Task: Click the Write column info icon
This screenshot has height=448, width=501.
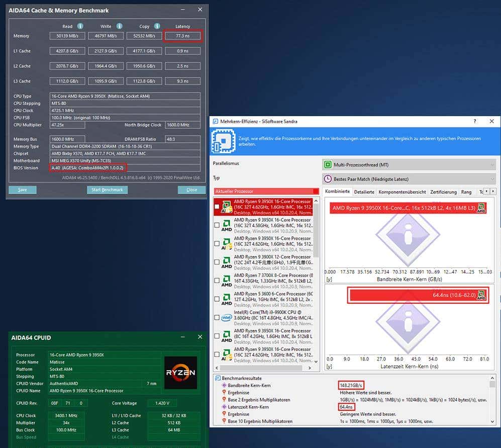Action: (120, 26)
